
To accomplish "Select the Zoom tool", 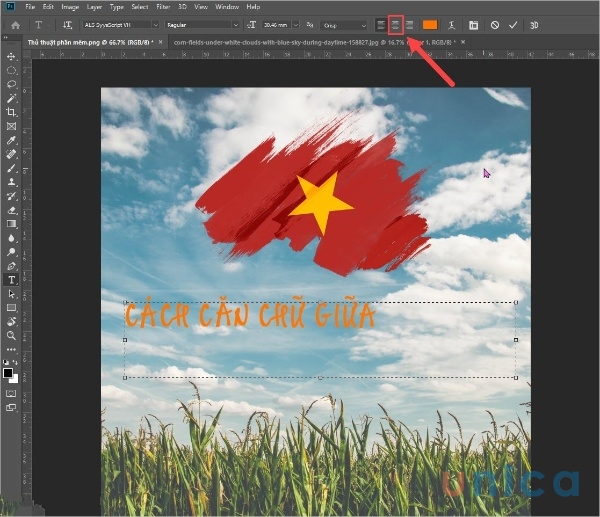I will coord(11,336).
